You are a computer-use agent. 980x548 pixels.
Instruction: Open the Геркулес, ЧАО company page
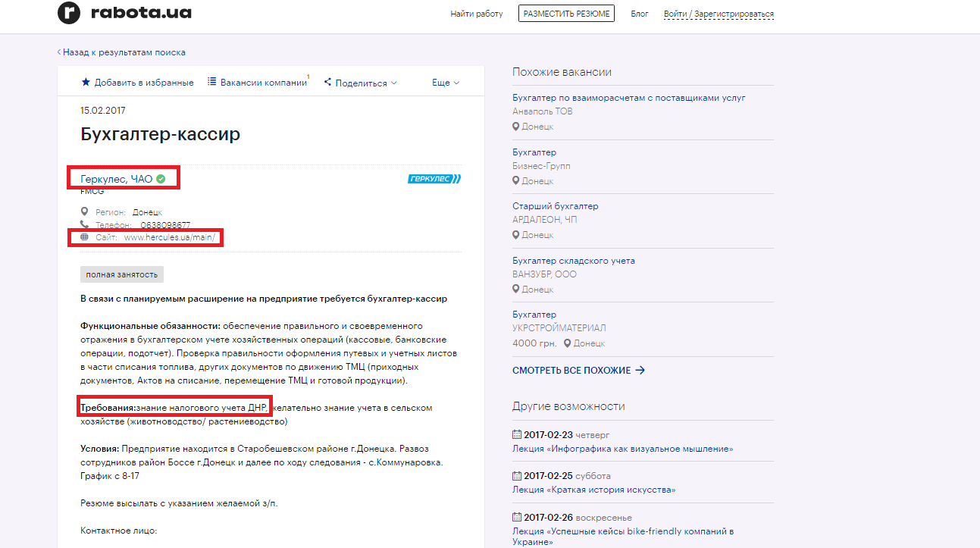(x=117, y=179)
